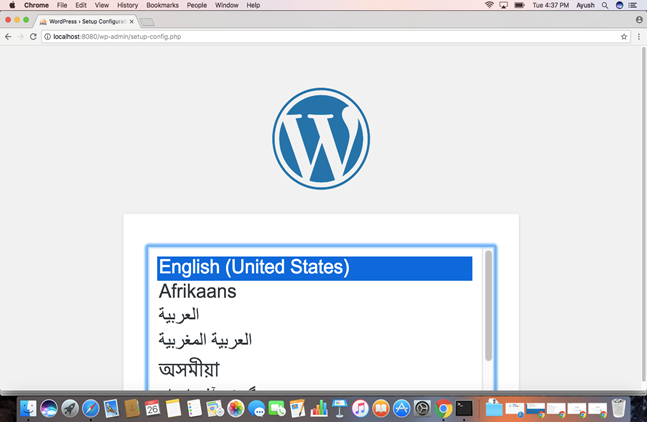This screenshot has width=647, height=422.
Task: Open Google Chrome from the dock
Action: (444, 409)
